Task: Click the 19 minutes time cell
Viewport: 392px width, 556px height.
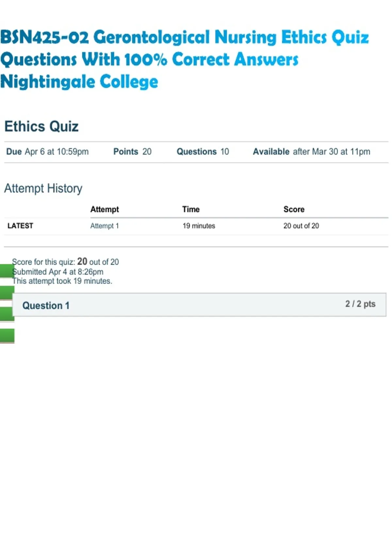Action: pos(199,226)
